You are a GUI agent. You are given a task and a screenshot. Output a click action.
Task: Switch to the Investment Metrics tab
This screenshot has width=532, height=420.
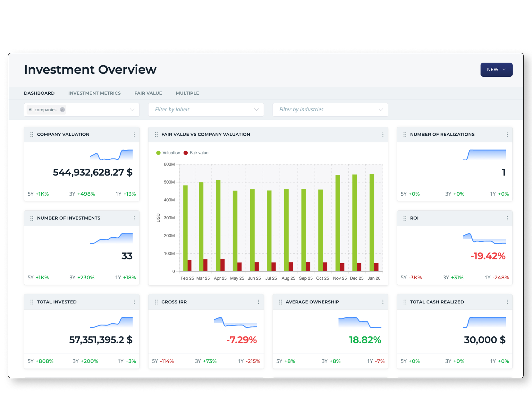click(x=94, y=93)
